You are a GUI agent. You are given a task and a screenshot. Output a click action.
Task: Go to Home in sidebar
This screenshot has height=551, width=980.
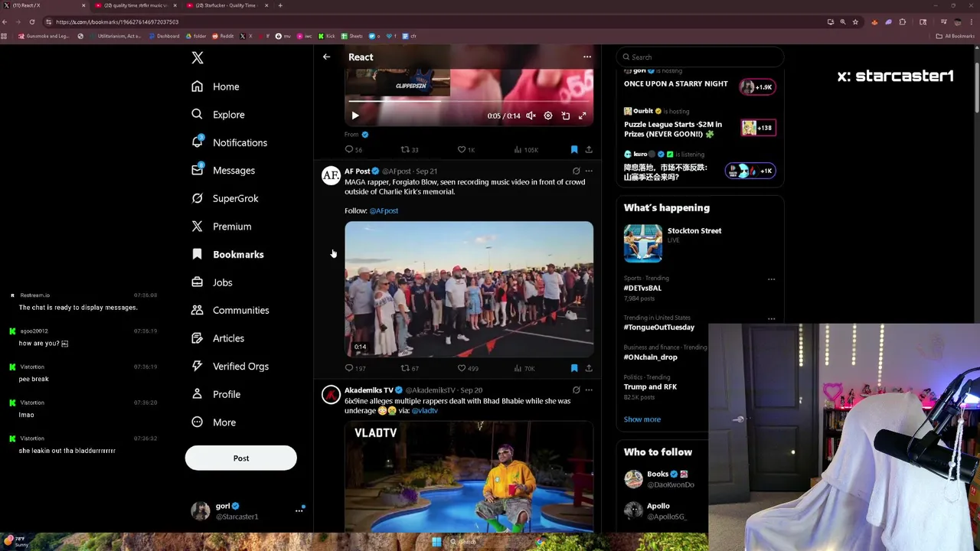[215, 86]
